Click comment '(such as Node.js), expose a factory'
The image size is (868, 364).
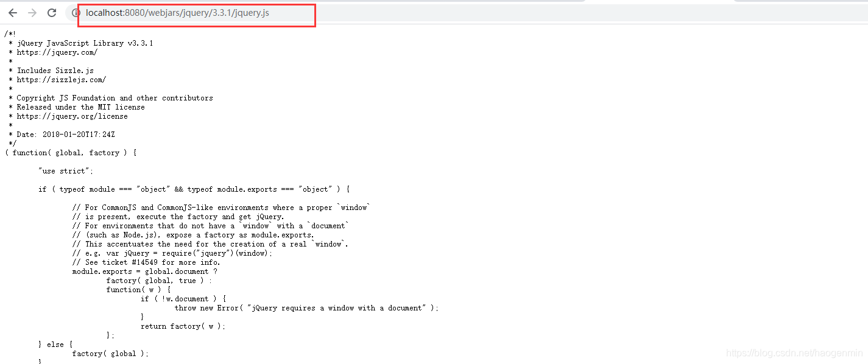pos(193,235)
